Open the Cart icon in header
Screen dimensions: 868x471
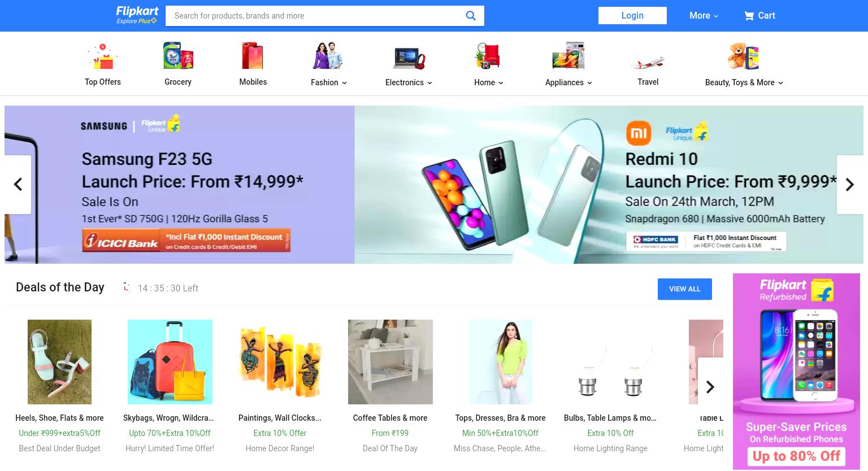[749, 16]
